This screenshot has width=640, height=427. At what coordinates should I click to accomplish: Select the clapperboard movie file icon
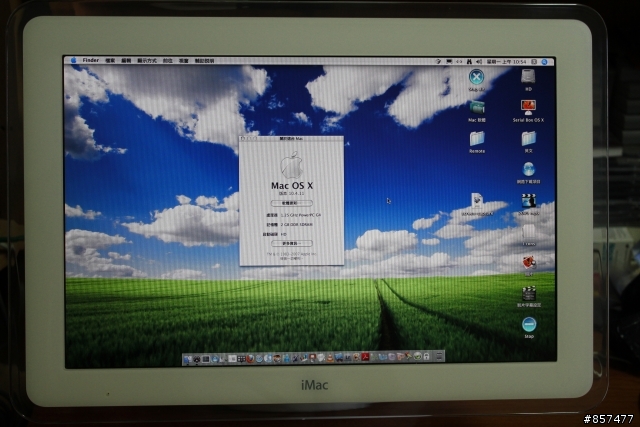529,200
